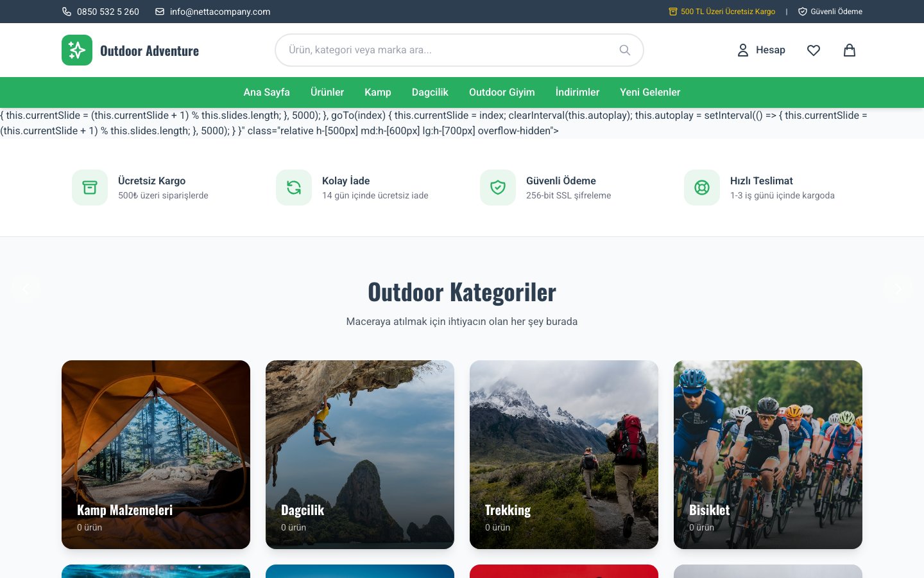
Task: Click the search magnifier icon
Action: pyautogui.click(x=624, y=50)
